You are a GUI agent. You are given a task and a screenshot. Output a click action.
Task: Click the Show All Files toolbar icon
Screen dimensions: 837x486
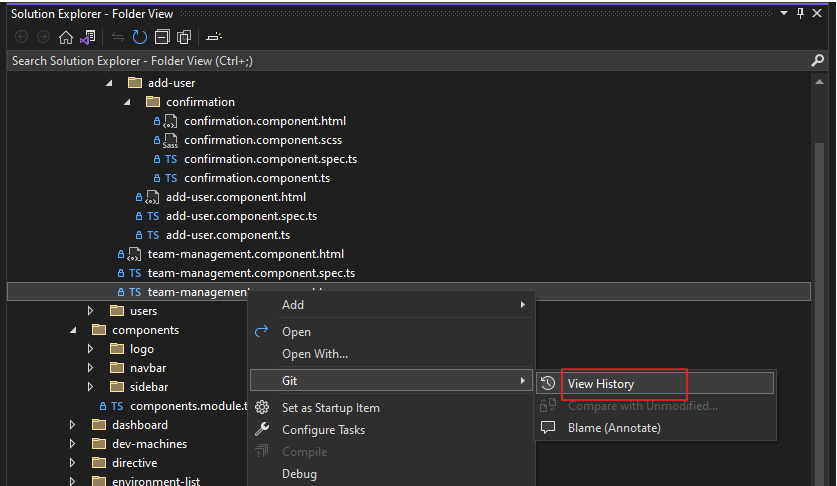(184, 37)
